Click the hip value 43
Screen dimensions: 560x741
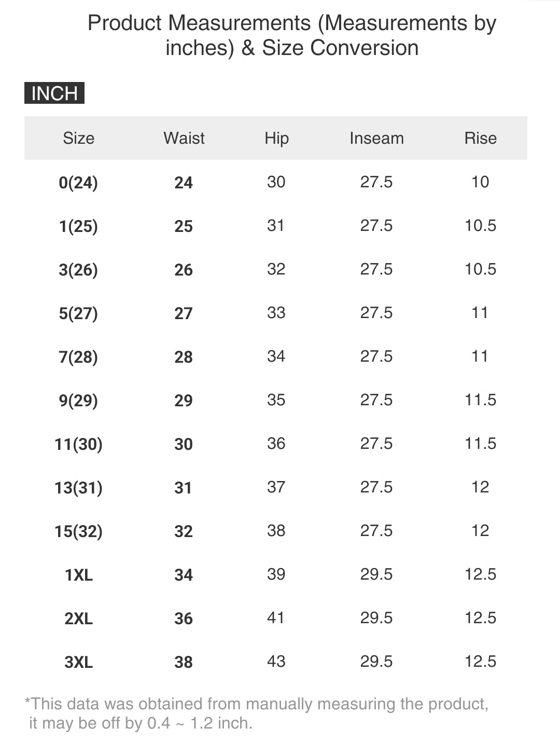click(276, 661)
